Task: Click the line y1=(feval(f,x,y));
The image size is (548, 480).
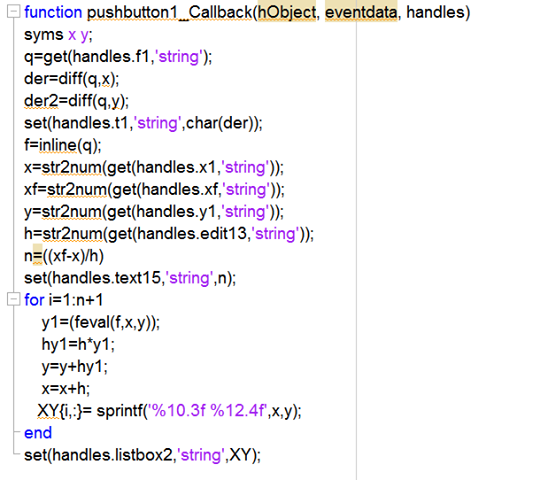Action: pos(101,323)
